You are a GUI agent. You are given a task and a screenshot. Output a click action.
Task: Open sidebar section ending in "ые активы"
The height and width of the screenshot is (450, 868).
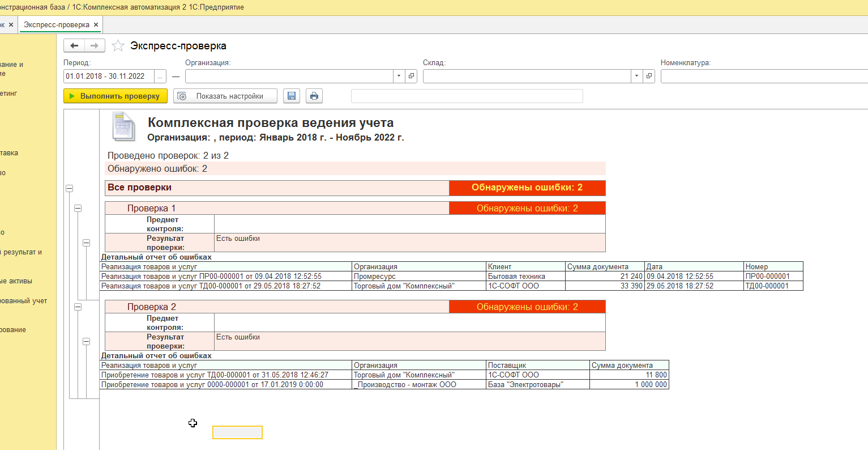pyautogui.click(x=16, y=281)
